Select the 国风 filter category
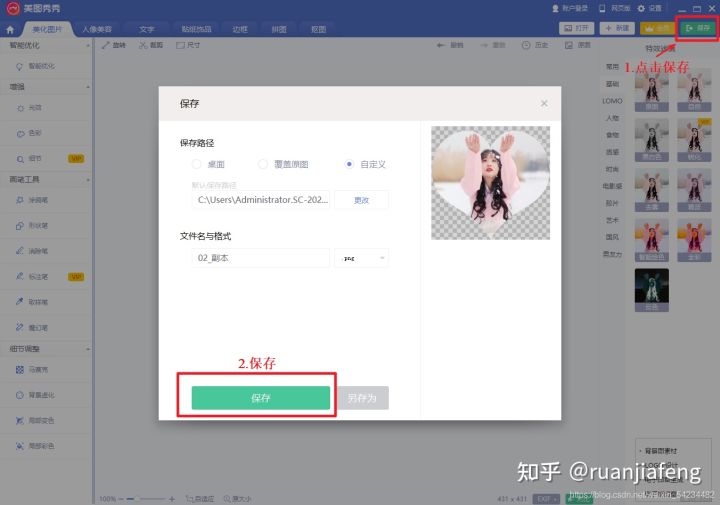 tap(612, 237)
